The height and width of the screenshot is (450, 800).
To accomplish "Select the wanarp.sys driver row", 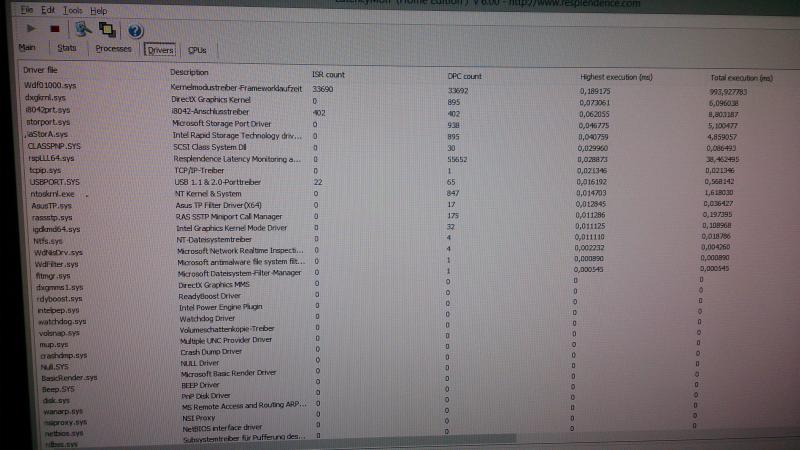I will pos(63,411).
